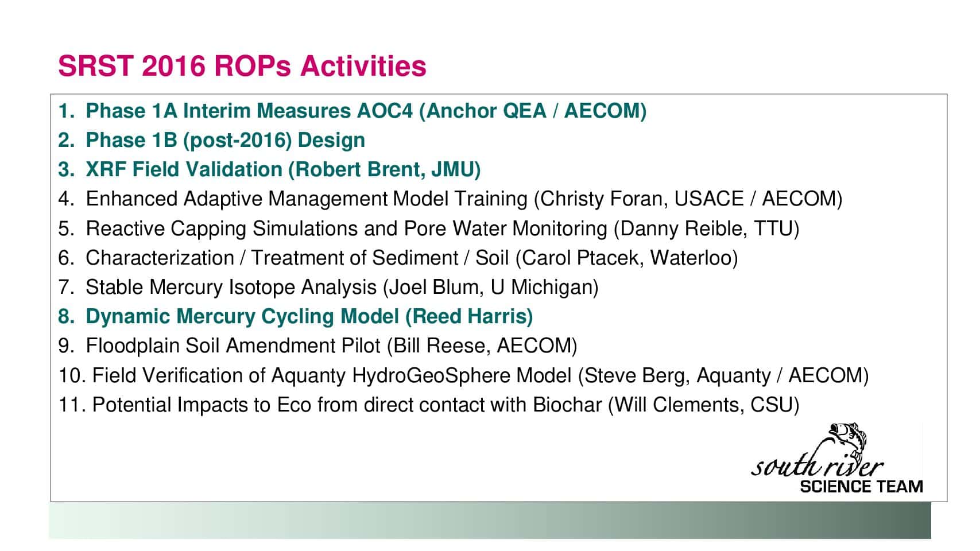The width and height of the screenshot is (980, 551).
Task: Click item 3 XRF Field Validation line
Action: click(270, 169)
